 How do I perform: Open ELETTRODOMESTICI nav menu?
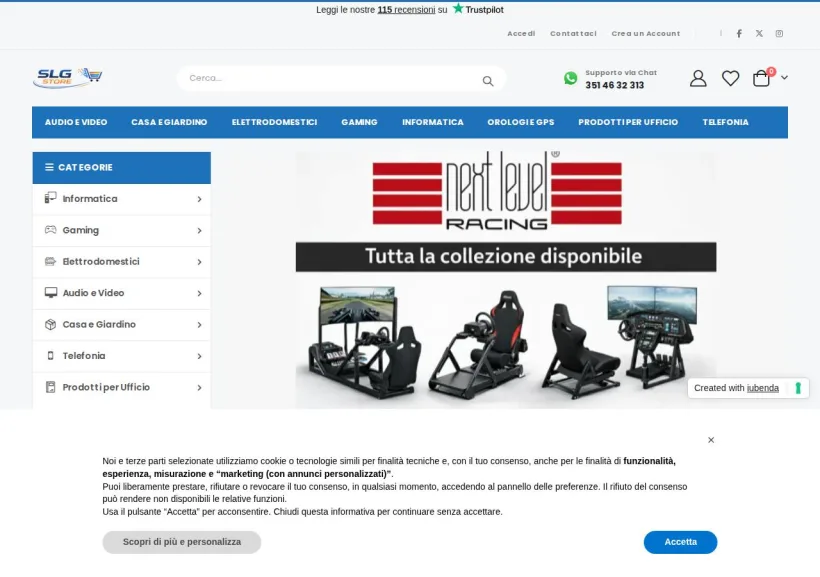tap(274, 122)
